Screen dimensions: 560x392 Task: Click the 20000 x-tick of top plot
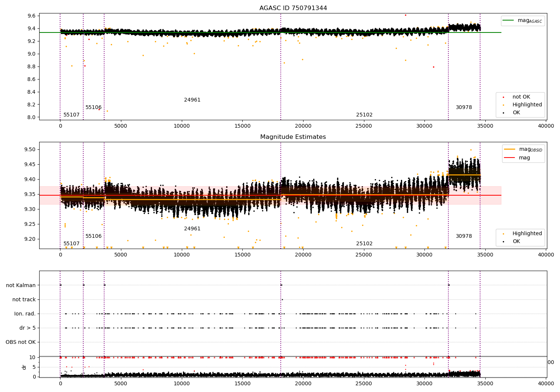click(x=303, y=126)
